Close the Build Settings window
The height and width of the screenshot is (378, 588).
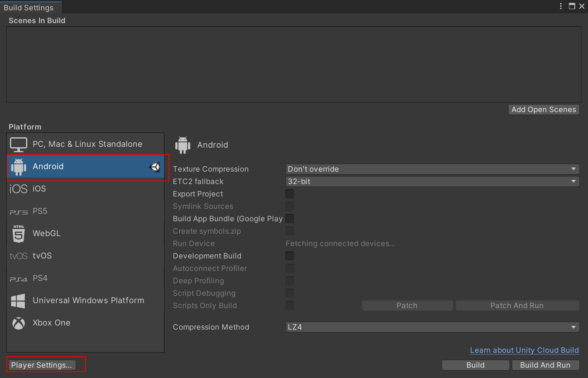click(x=581, y=6)
